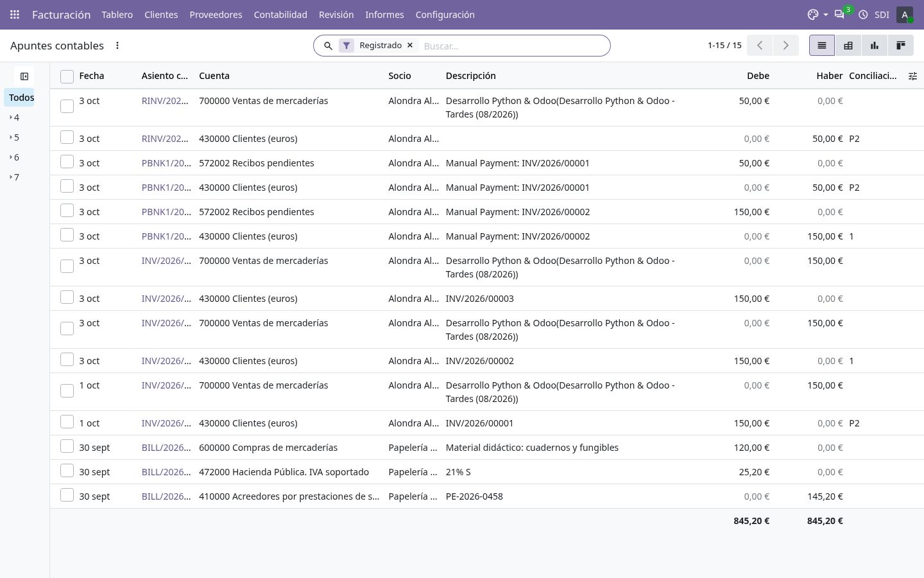Open the Proveedores menu
Screen dimensions: 924x578
216,14
